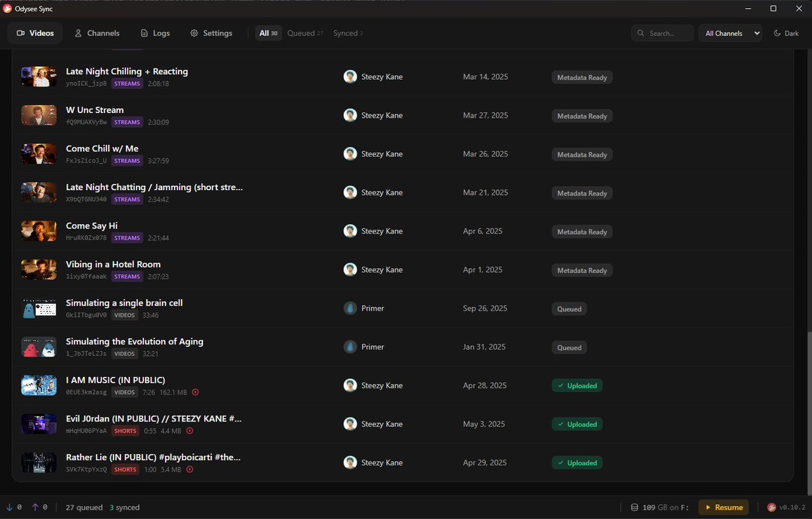Click Uploaded badge for Rather Lie row
Screen dimensions: 812x519
[x=577, y=464]
